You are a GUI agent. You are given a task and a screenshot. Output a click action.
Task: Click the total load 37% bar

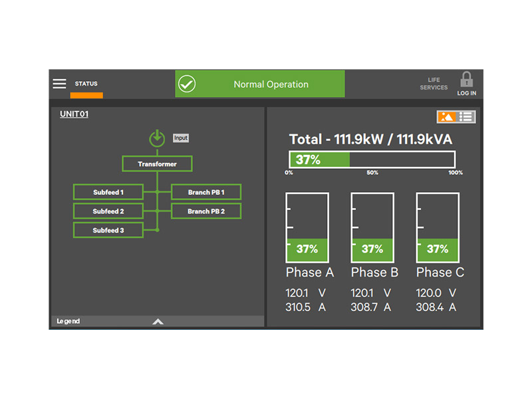tap(372, 160)
